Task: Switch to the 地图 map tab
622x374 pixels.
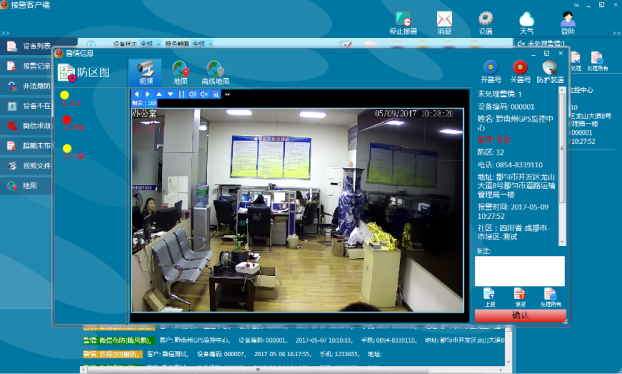Action: [x=180, y=72]
